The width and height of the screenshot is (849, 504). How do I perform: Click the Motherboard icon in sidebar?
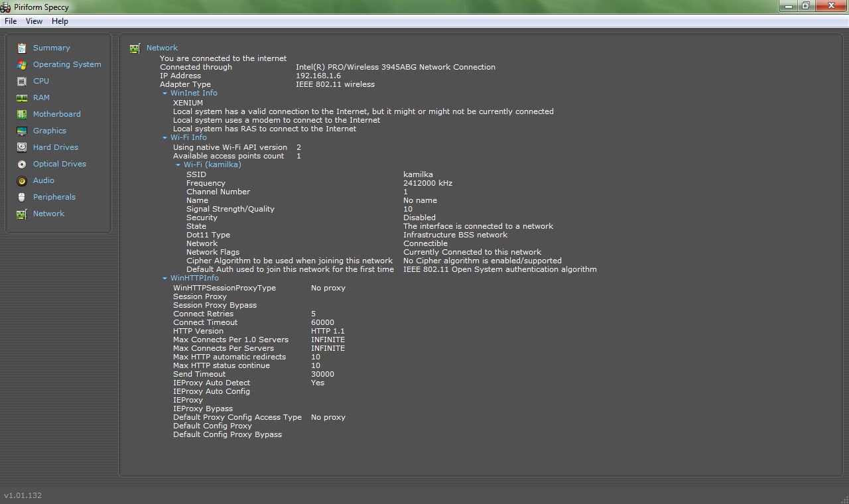coord(22,114)
